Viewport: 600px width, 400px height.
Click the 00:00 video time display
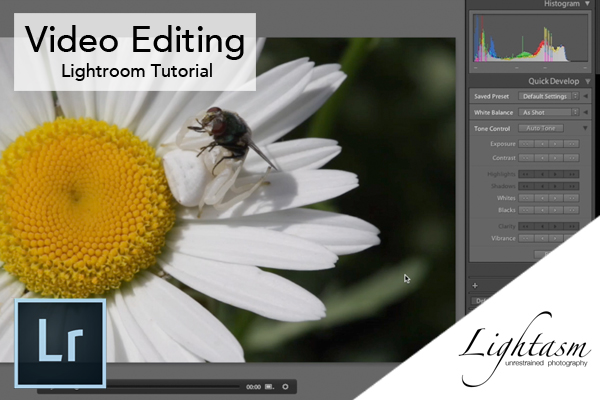(253, 387)
